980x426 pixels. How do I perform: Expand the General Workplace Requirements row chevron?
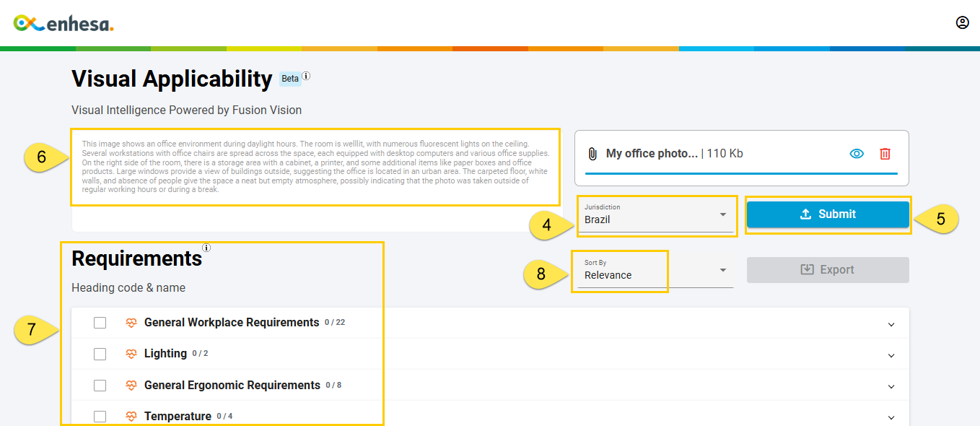[891, 325]
